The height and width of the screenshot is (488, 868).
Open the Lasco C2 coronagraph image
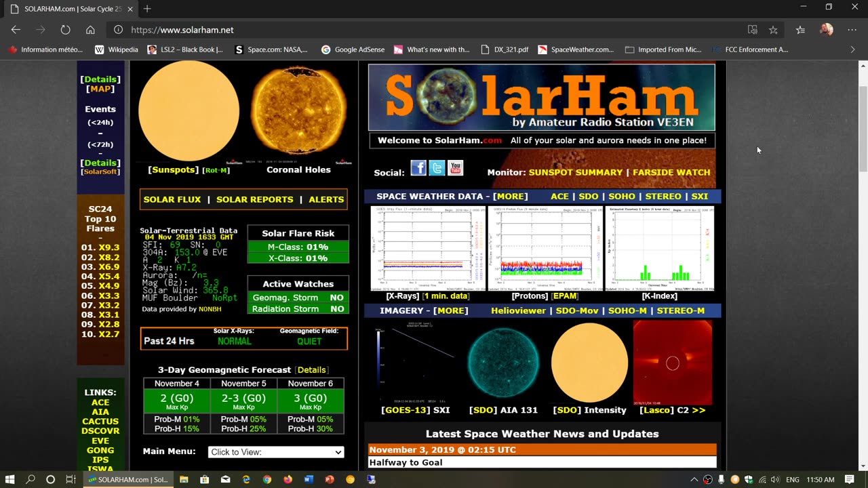(673, 363)
